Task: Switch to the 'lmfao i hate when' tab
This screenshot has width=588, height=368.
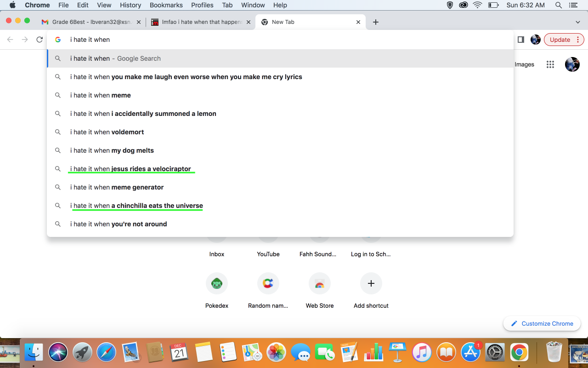Action: coord(201,22)
